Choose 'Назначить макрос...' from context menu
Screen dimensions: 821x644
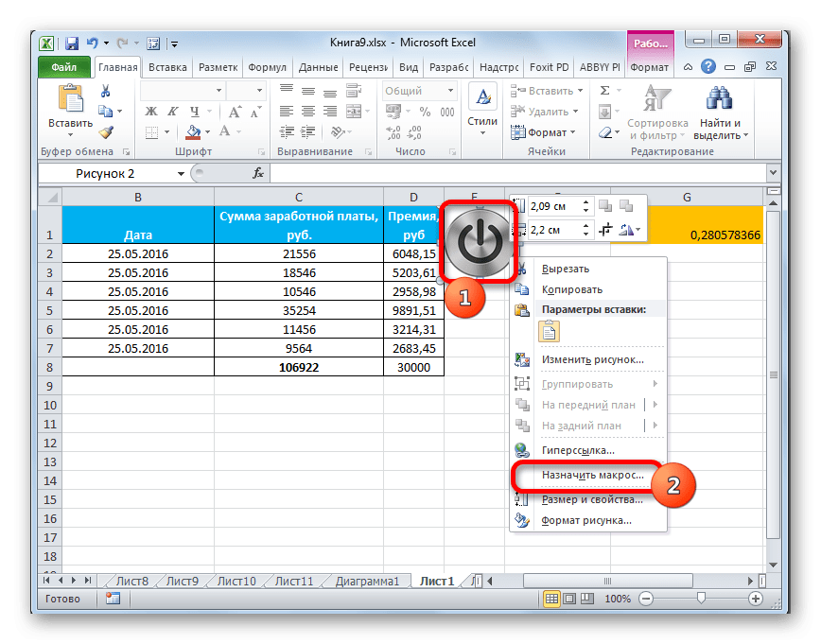click(592, 475)
